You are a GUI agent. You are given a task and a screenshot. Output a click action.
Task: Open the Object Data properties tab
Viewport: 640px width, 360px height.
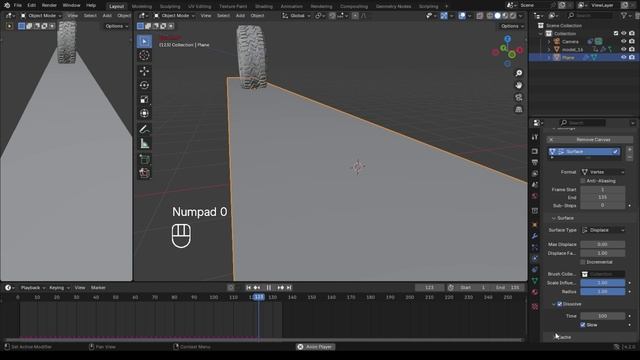pyautogui.click(x=535, y=281)
